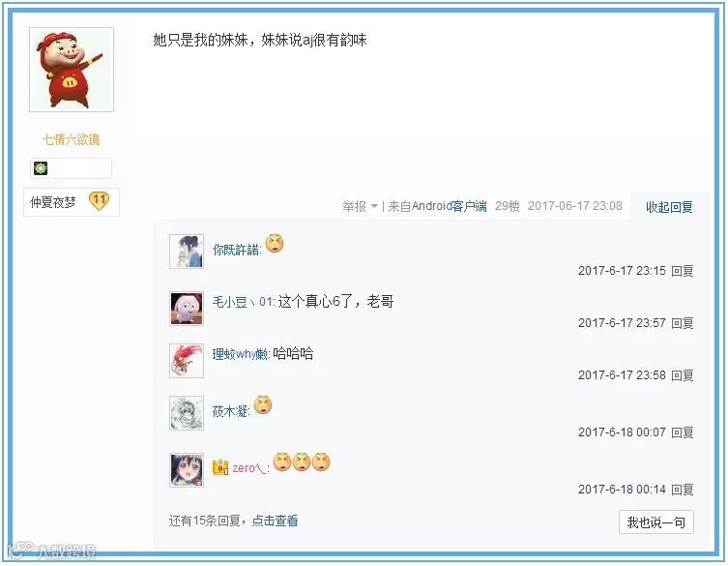Viewport: 728px width, 566px height.
Task: Collapse the replies with 收起回复
Action: [669, 207]
